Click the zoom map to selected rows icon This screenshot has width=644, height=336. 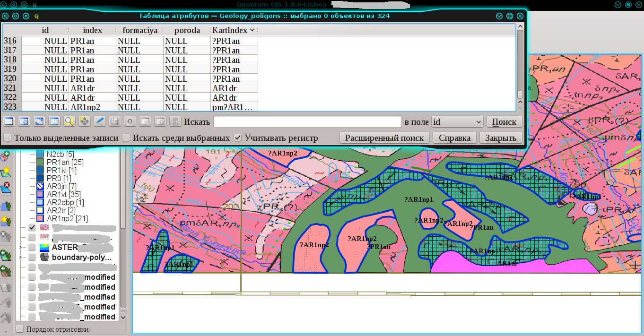(x=70, y=121)
